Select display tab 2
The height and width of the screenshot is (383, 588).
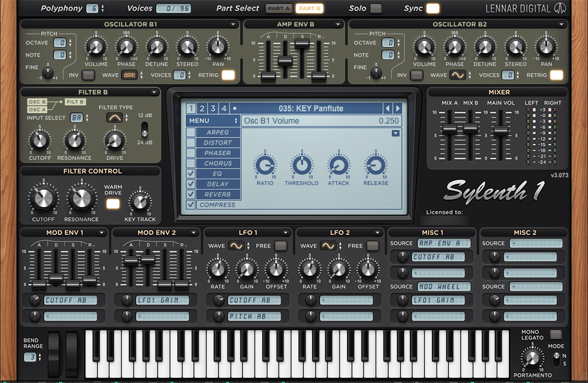point(202,109)
